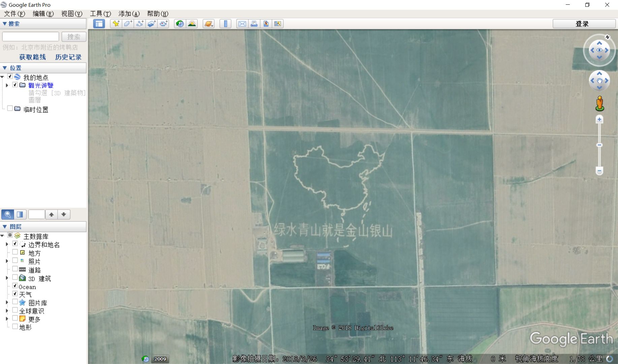The height and width of the screenshot is (364, 618).
Task: Open the 添加 menu
Action: click(x=129, y=13)
